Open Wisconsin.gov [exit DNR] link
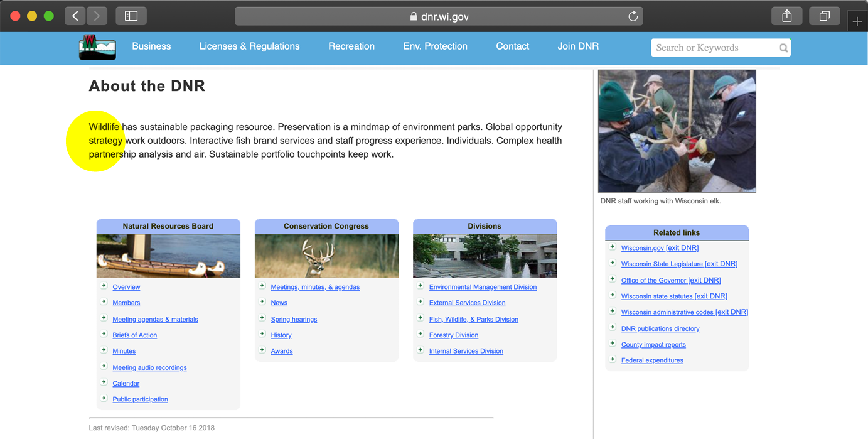This screenshot has height=439, width=868. pos(660,248)
